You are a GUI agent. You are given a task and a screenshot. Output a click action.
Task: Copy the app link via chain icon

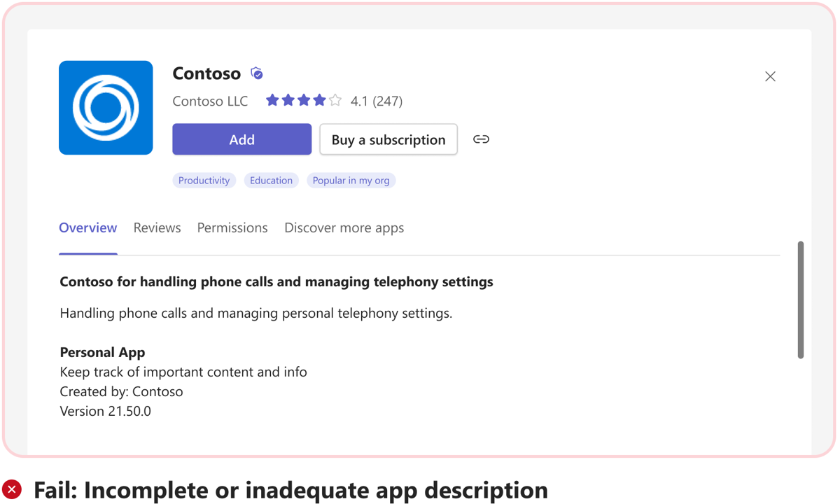pos(481,139)
